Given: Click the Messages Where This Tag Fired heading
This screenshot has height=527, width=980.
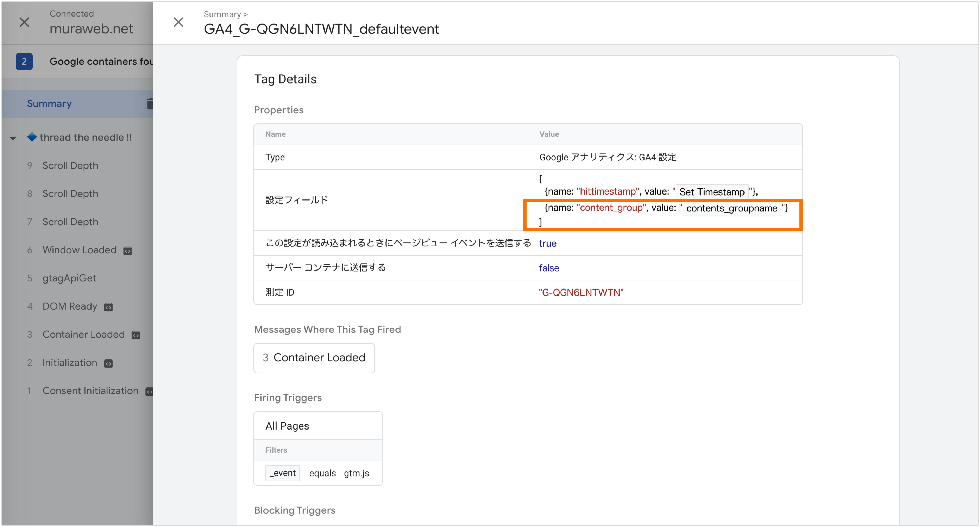Looking at the screenshot, I should (x=327, y=329).
